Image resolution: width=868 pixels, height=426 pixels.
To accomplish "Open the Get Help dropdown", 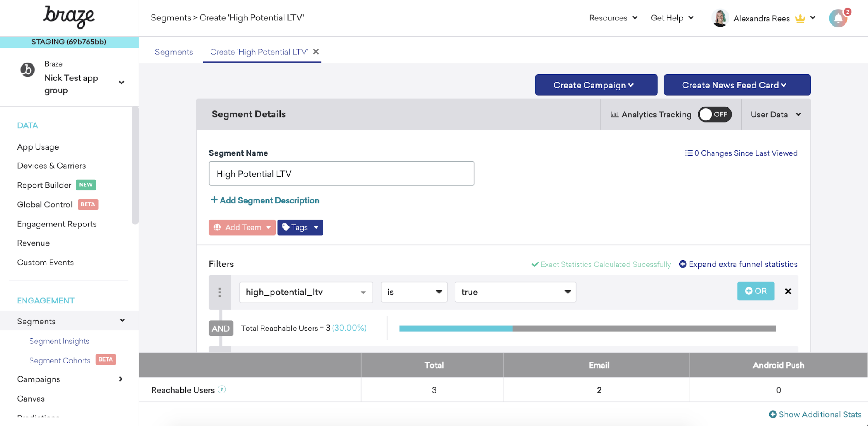I will click(x=672, y=18).
